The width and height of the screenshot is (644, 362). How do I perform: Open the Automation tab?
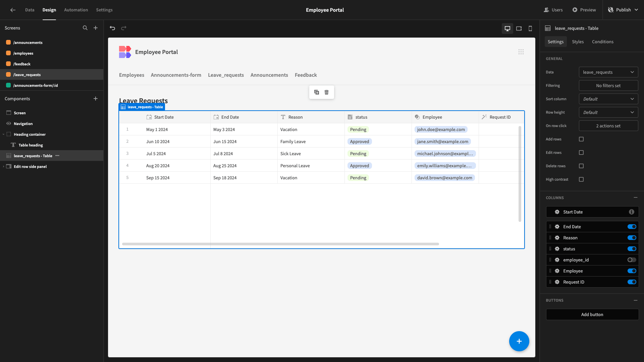point(76,10)
